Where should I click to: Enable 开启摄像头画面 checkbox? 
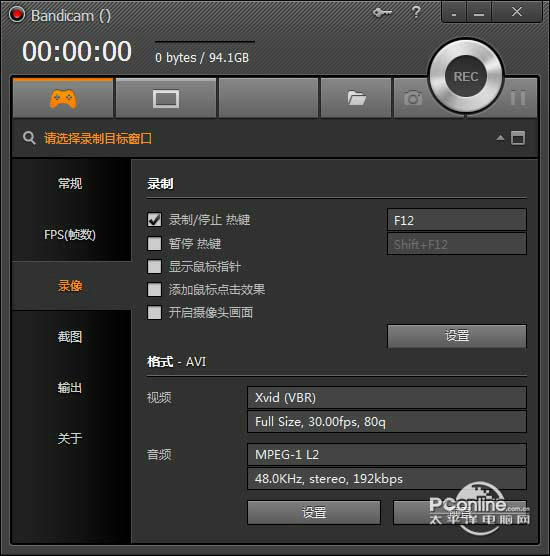(154, 313)
